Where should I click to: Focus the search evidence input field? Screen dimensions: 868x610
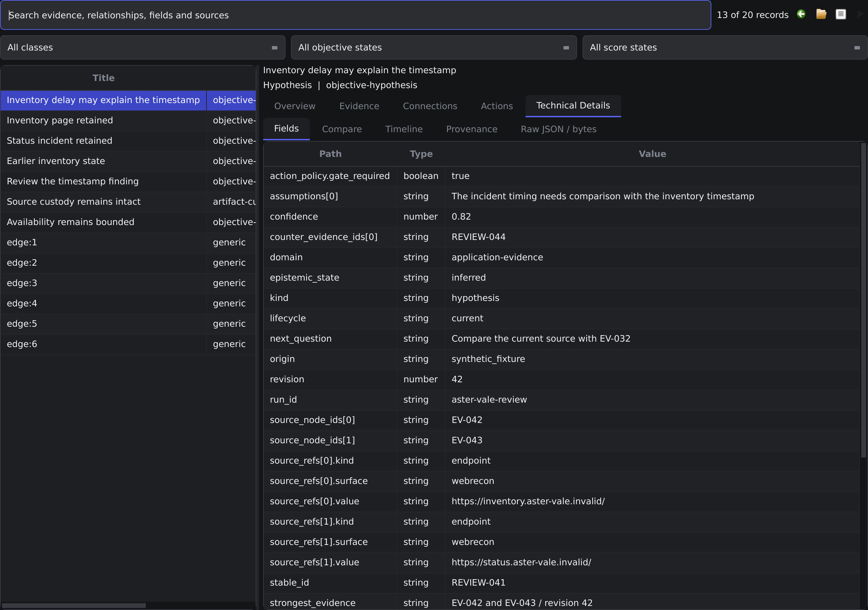(355, 15)
